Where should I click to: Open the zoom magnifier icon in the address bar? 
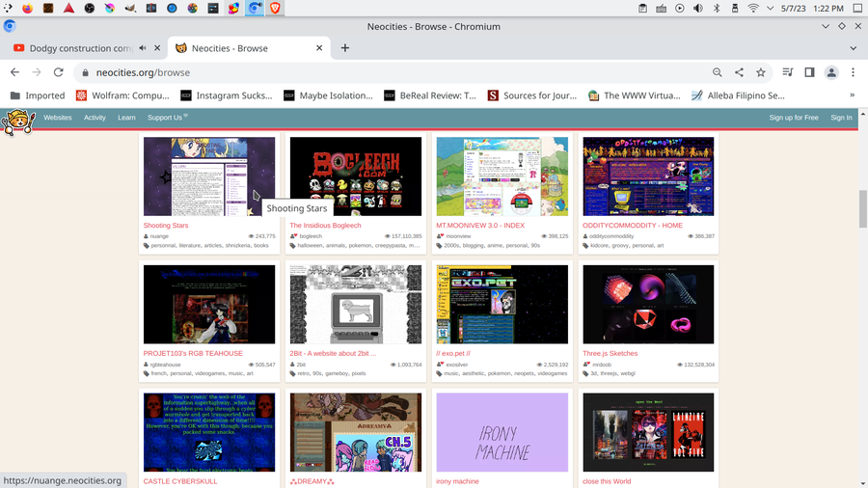click(x=717, y=72)
